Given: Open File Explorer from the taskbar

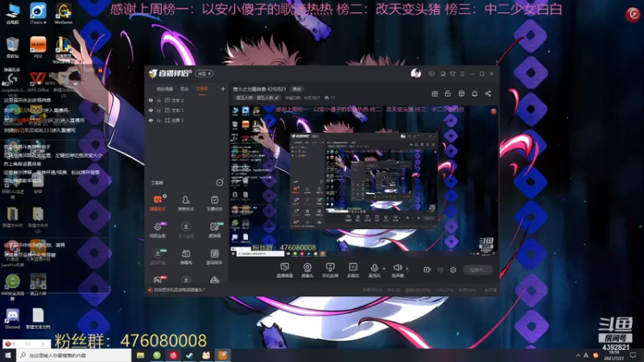Looking at the screenshot, I should (x=140, y=356).
